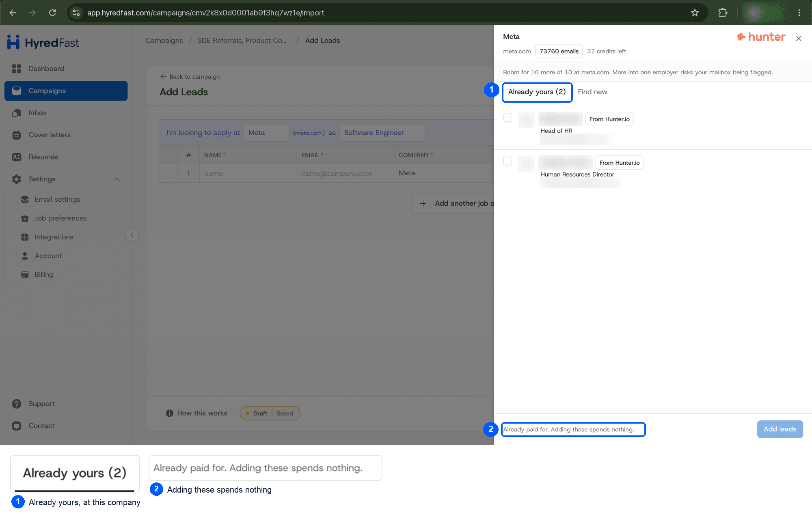This screenshot has width=812, height=521.
Task: Click Campaigns in the breadcrumb
Action: pyautogui.click(x=164, y=41)
